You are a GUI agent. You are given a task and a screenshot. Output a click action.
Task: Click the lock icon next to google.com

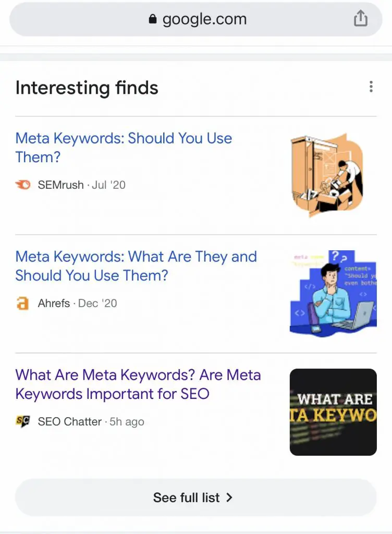tap(153, 19)
